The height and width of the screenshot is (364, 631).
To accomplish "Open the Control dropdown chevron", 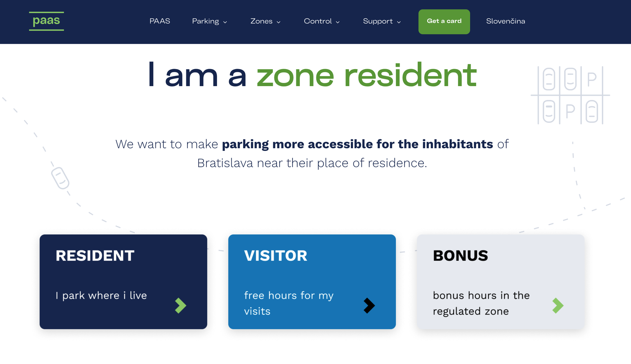I will (x=338, y=22).
